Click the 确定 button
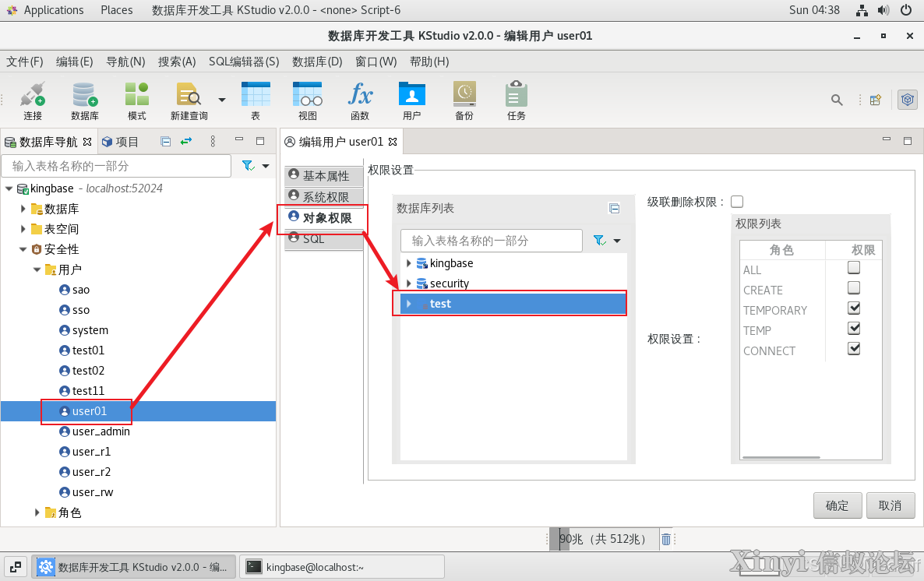 [838, 505]
